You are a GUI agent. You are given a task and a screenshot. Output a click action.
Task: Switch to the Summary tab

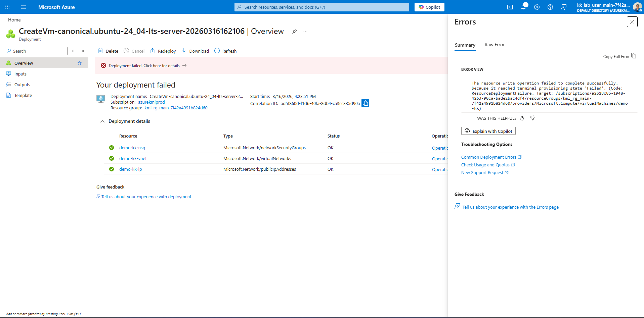pos(465,45)
